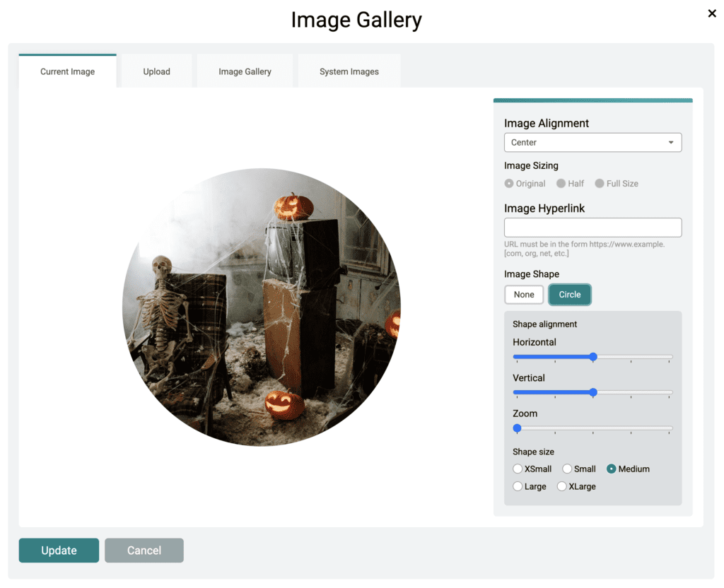Click the Cancel button
724x588 pixels.
click(144, 550)
